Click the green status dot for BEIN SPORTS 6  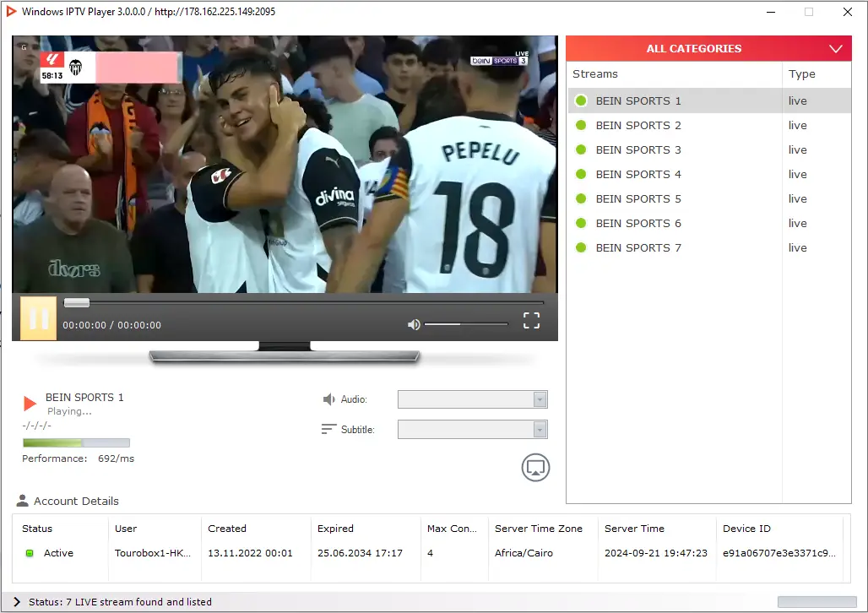coord(581,223)
